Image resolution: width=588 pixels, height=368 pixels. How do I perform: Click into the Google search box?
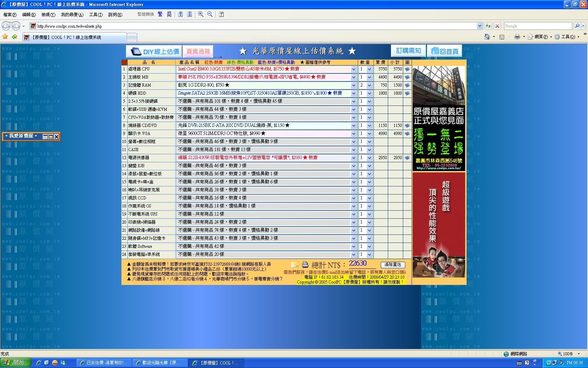[x=538, y=26]
